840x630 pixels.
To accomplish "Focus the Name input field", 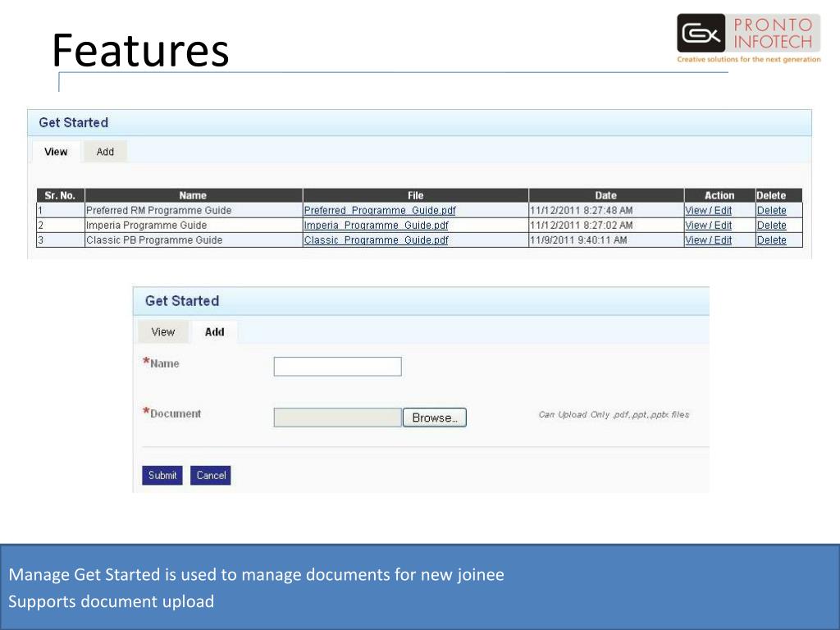I will (337, 367).
